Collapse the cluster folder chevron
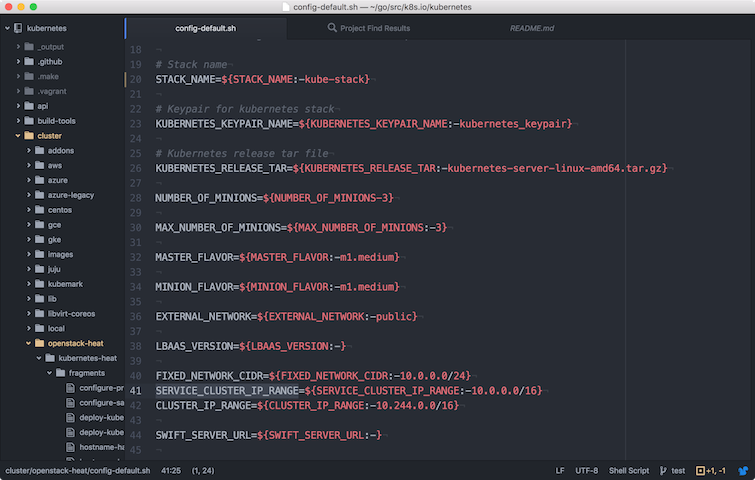This screenshot has height=480, width=755. (x=18, y=136)
